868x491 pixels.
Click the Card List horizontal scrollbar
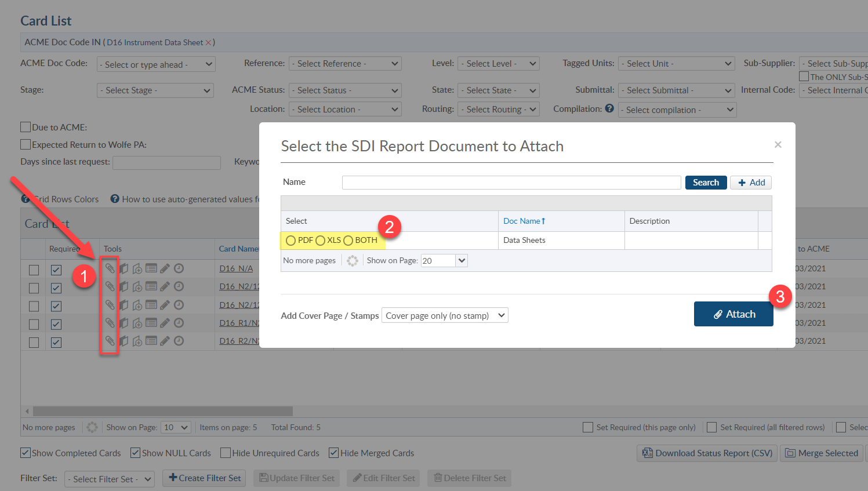(163, 411)
